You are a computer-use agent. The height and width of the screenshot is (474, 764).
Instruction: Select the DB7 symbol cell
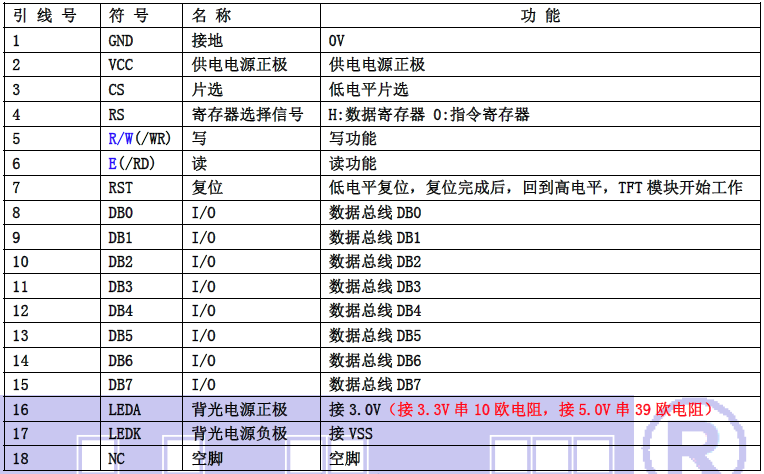coord(120,384)
